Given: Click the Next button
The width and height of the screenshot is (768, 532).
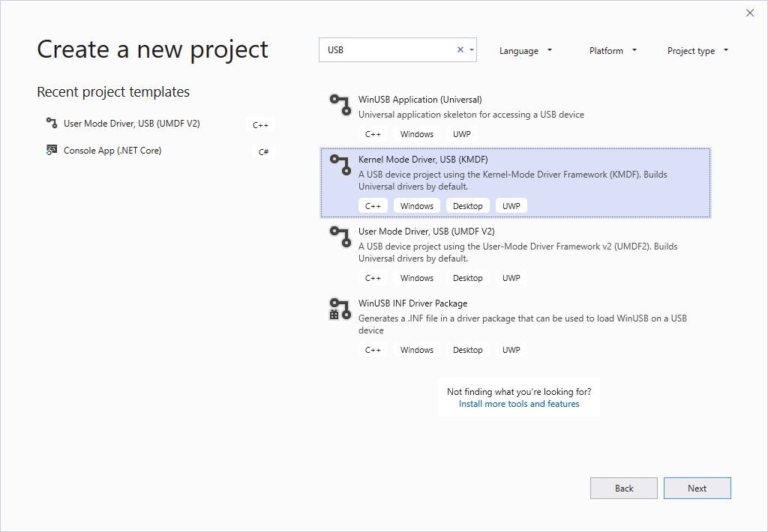Looking at the screenshot, I should [697, 488].
